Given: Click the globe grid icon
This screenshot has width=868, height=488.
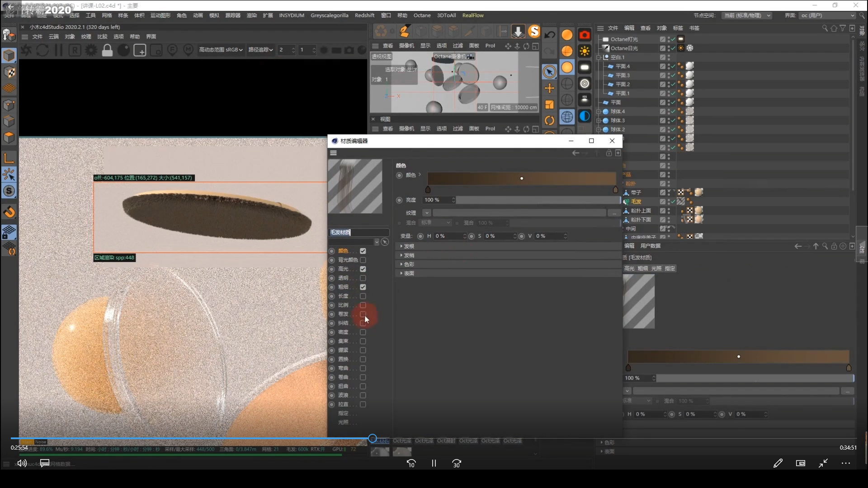Looking at the screenshot, I should point(567,117).
